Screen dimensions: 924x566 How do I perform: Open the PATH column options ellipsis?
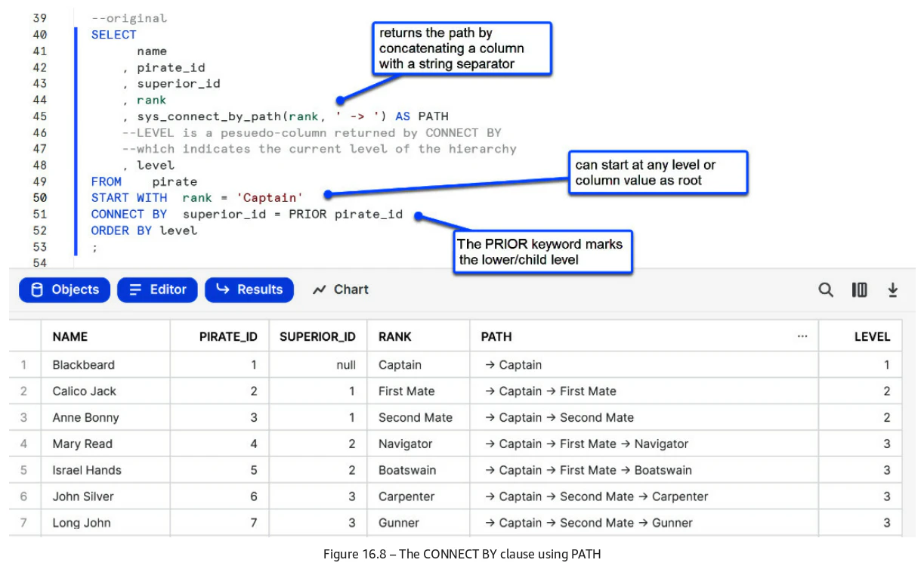[x=802, y=336]
